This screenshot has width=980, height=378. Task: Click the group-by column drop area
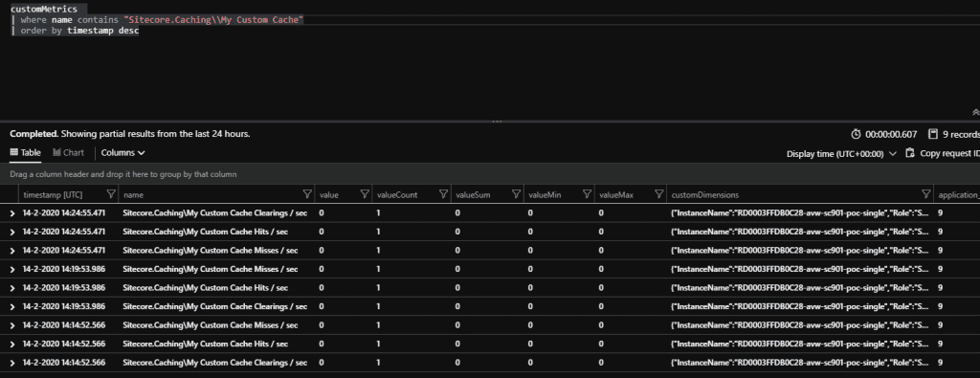pos(490,174)
